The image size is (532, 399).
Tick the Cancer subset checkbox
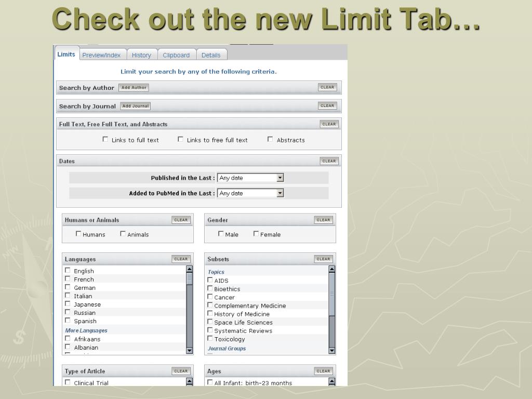coord(210,297)
